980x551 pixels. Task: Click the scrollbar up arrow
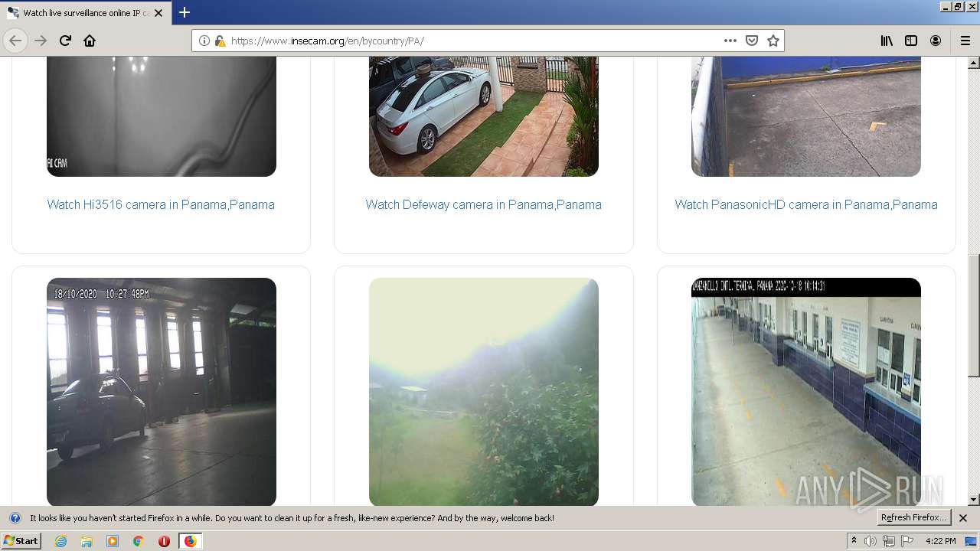[x=974, y=63]
